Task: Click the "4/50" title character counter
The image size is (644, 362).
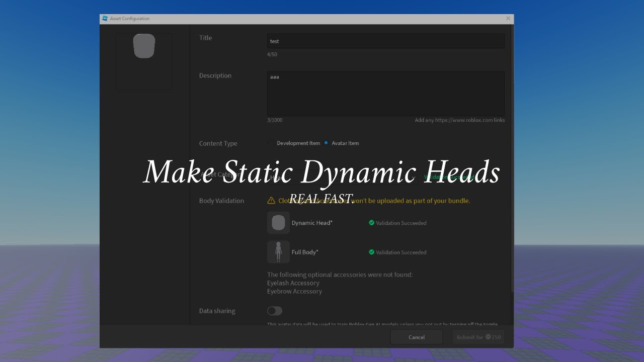Action: [272, 54]
